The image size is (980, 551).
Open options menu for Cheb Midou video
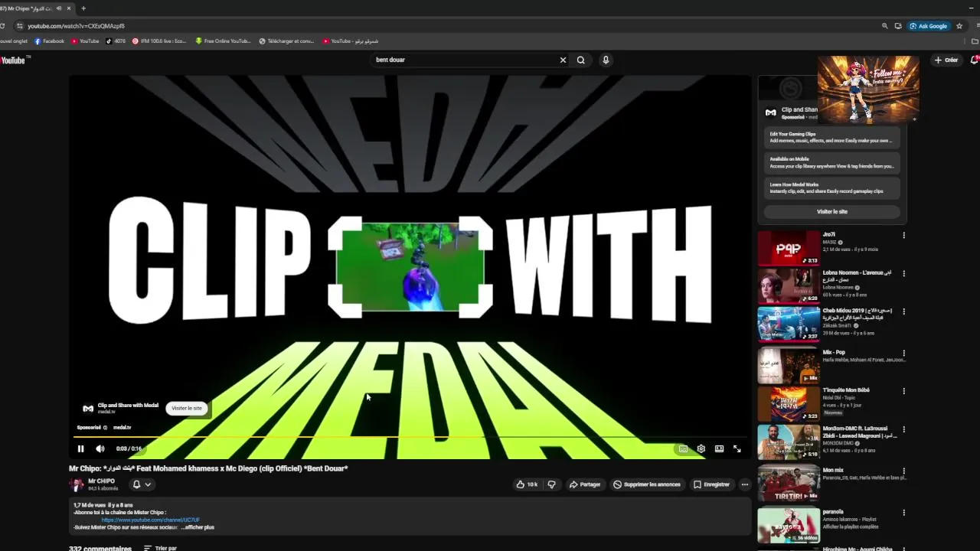(x=903, y=312)
